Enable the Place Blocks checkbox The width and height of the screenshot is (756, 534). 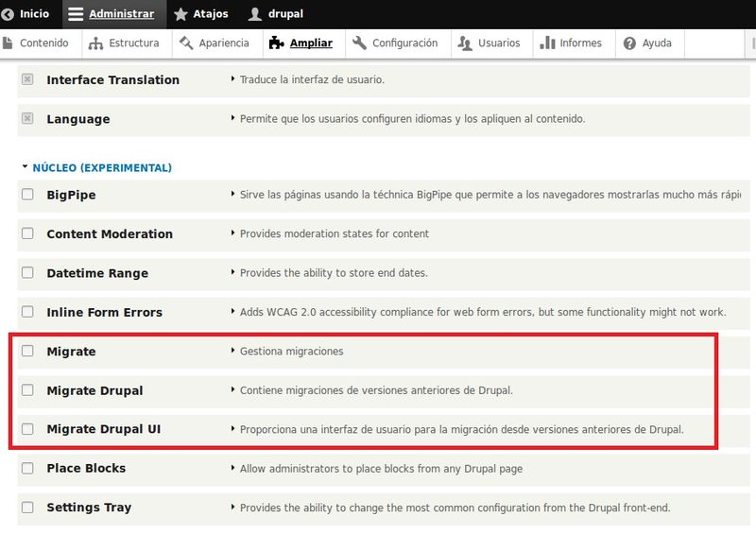pyautogui.click(x=27, y=468)
